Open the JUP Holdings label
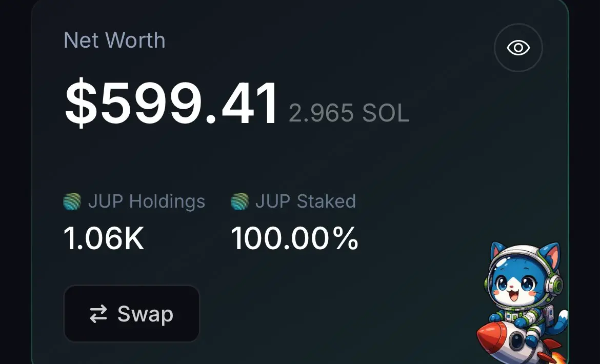This screenshot has height=364, width=600. point(147,201)
